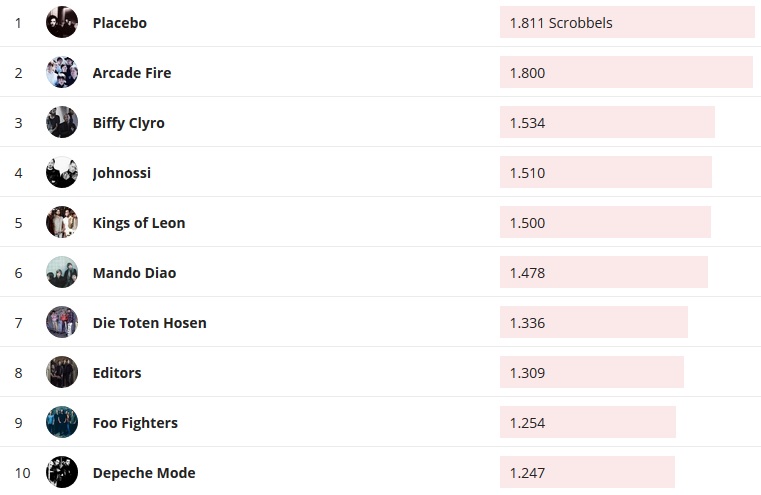Viewport: 761px width, 495px height.
Task: Open Foo Fighters artist name link
Action: (x=135, y=422)
